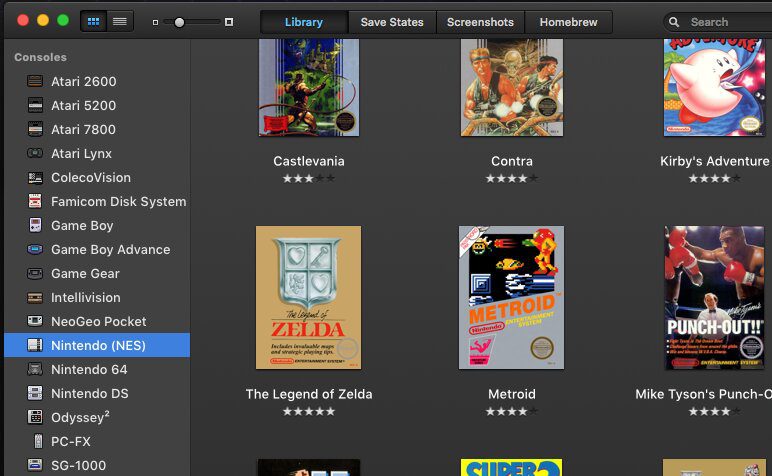Click the Atari 5200 label
This screenshot has height=476, width=772.
click(x=84, y=105)
